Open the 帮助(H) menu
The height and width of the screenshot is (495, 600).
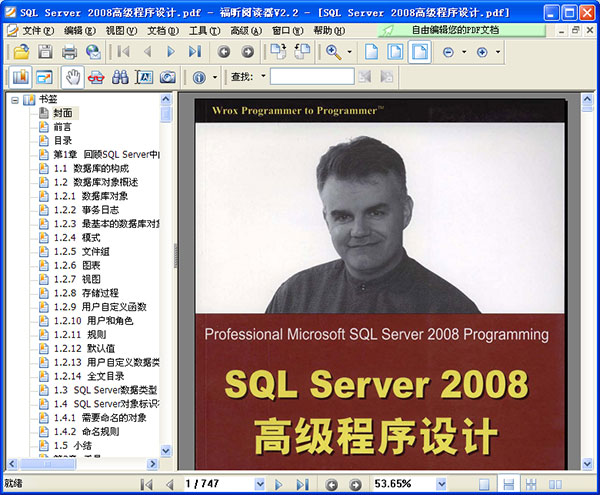(329, 31)
